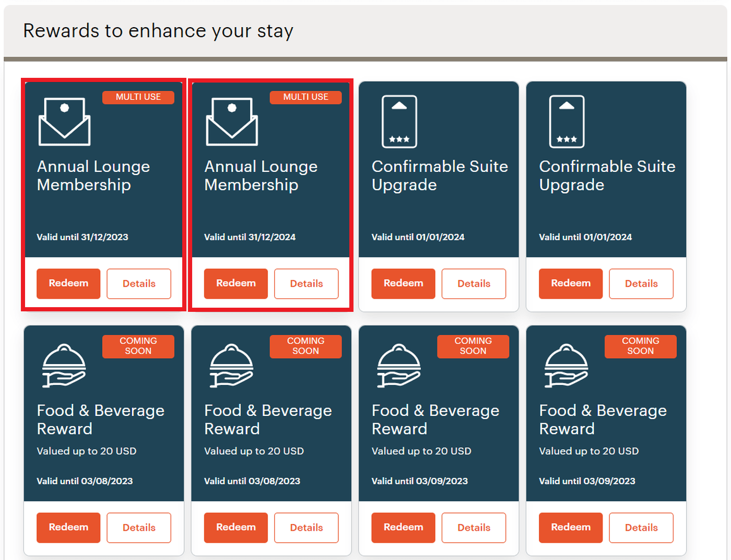Redeem the Food & Beverage Reward valid until 03/09/2023
The width and height of the screenshot is (731, 560).
click(403, 528)
